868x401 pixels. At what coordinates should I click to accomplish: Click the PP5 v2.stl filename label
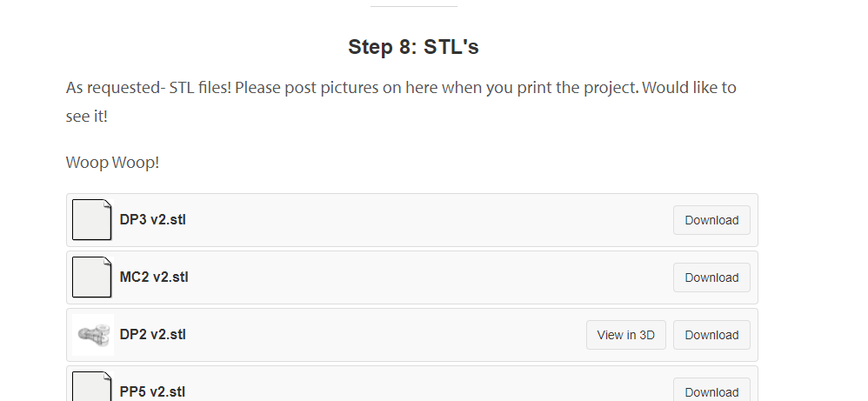click(152, 391)
